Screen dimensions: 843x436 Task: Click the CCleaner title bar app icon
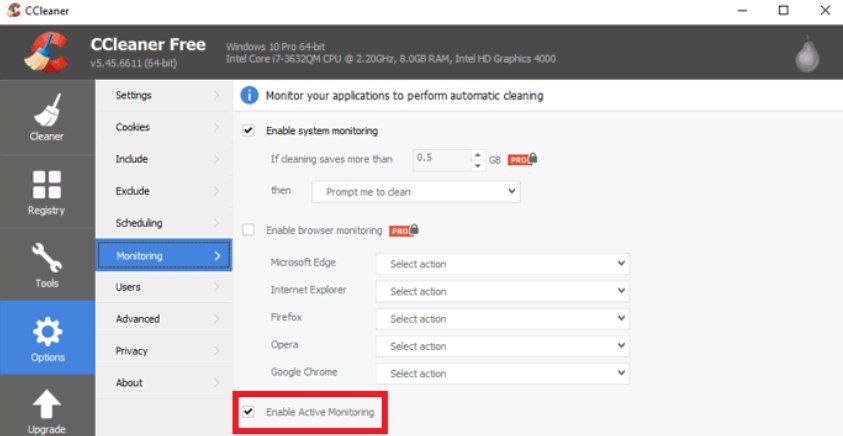pos(13,10)
